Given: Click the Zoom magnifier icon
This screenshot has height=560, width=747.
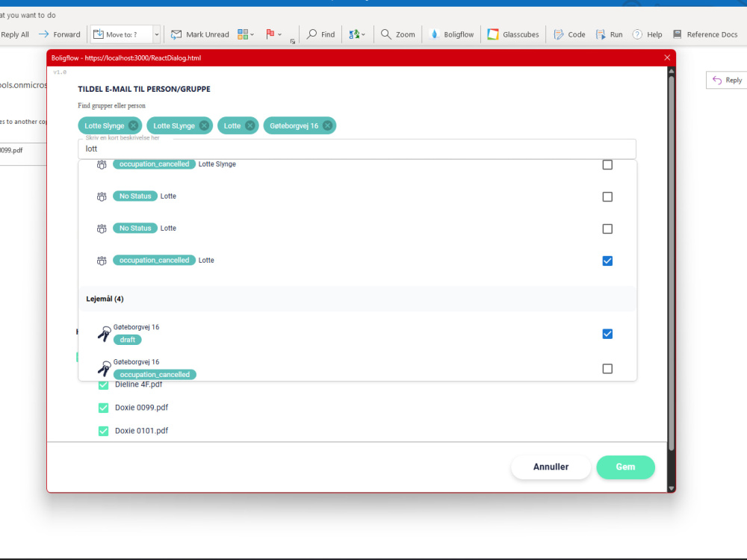Looking at the screenshot, I should (386, 34).
